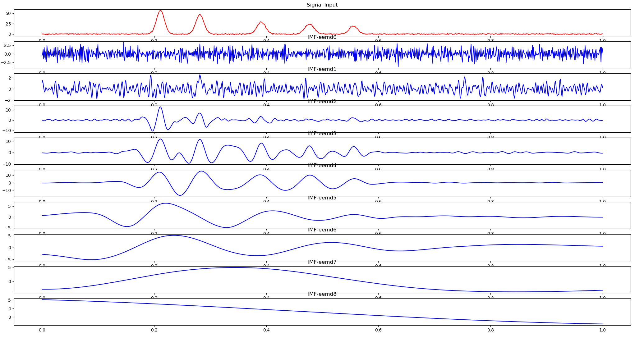Click the "50" y-axis tick of Signal Input

tap(8, 13)
